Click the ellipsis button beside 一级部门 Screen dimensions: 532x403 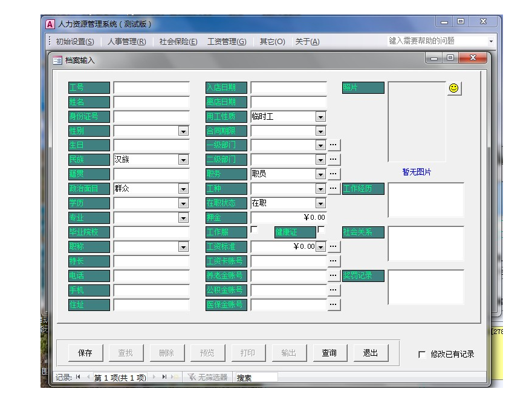[334, 145]
